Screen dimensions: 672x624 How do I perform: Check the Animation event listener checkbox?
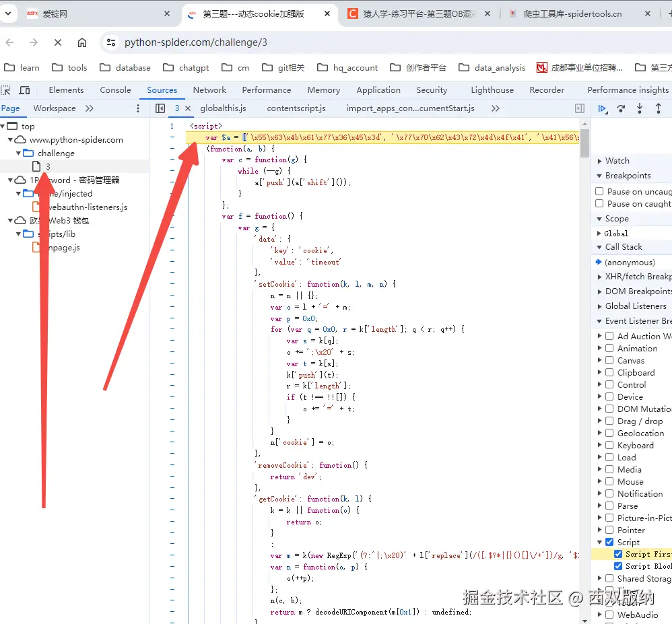pyautogui.click(x=609, y=348)
